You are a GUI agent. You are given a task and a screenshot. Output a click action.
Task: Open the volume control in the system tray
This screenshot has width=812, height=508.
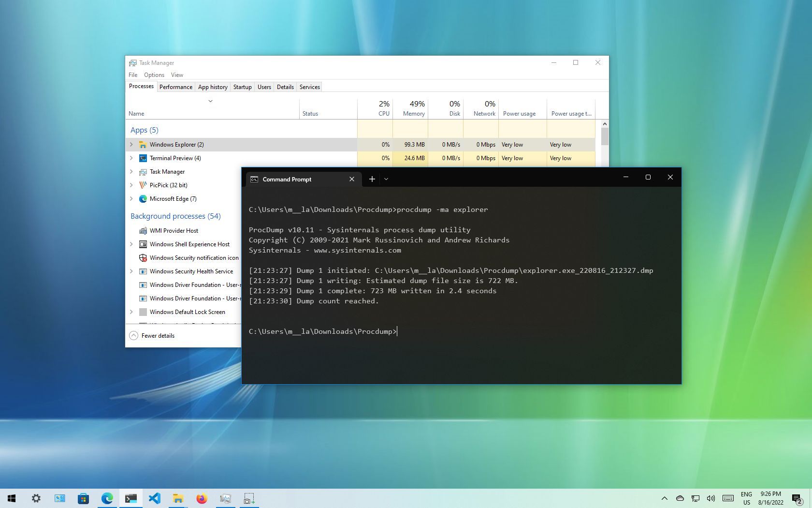click(x=711, y=498)
